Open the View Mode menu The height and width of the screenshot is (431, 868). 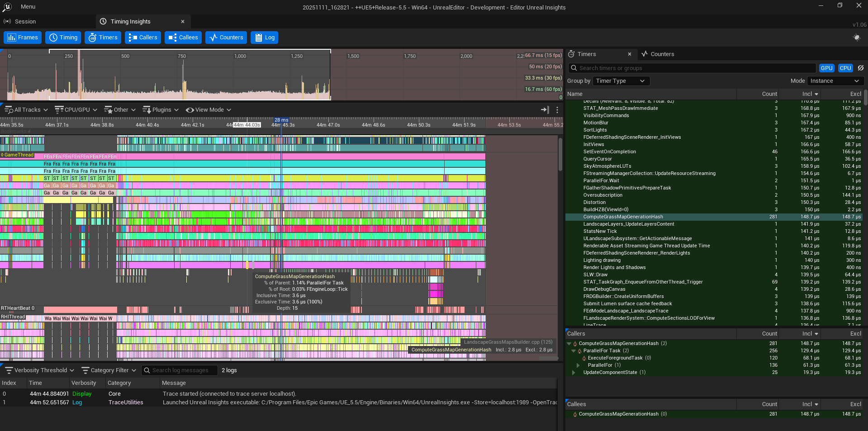pos(209,110)
